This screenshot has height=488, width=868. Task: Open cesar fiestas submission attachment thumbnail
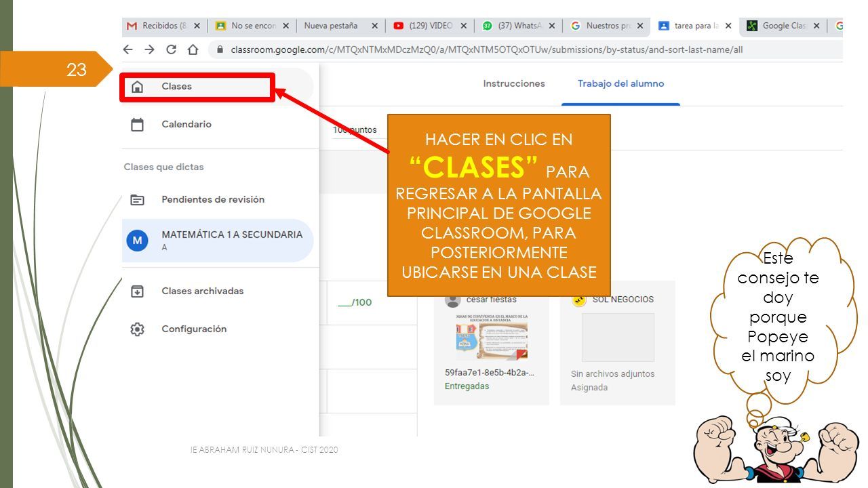[x=492, y=337]
